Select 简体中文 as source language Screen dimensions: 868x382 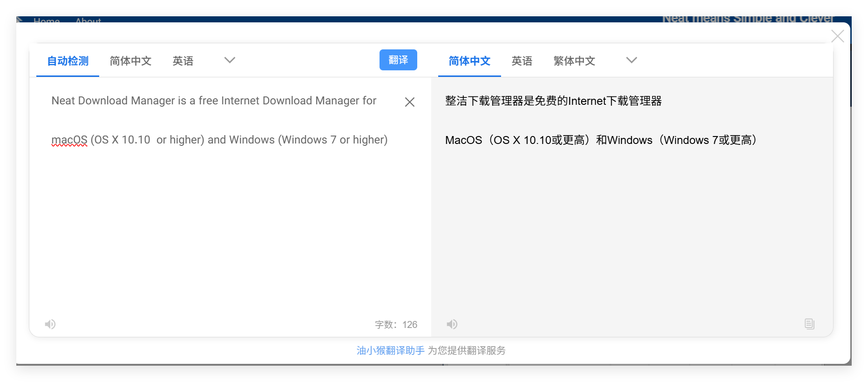[130, 61]
